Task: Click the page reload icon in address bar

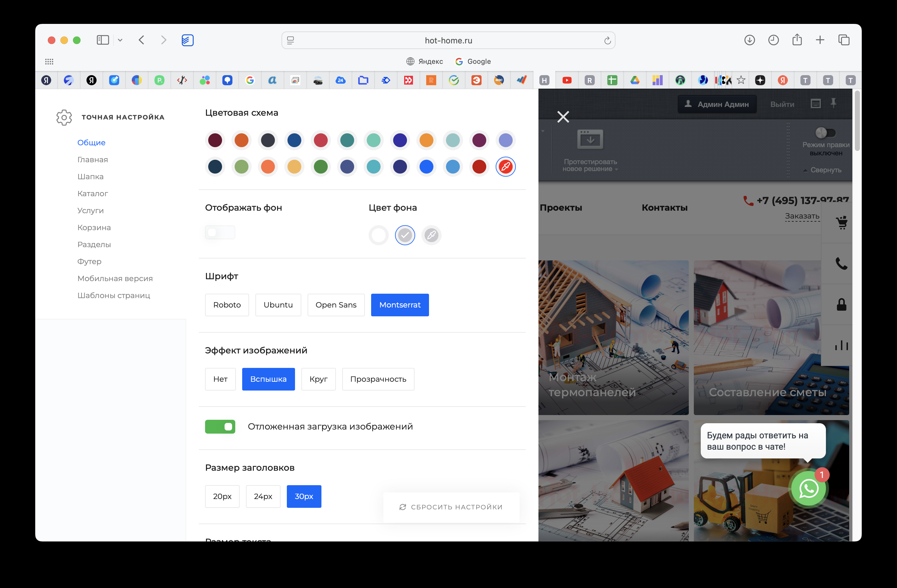Action: 607,40
